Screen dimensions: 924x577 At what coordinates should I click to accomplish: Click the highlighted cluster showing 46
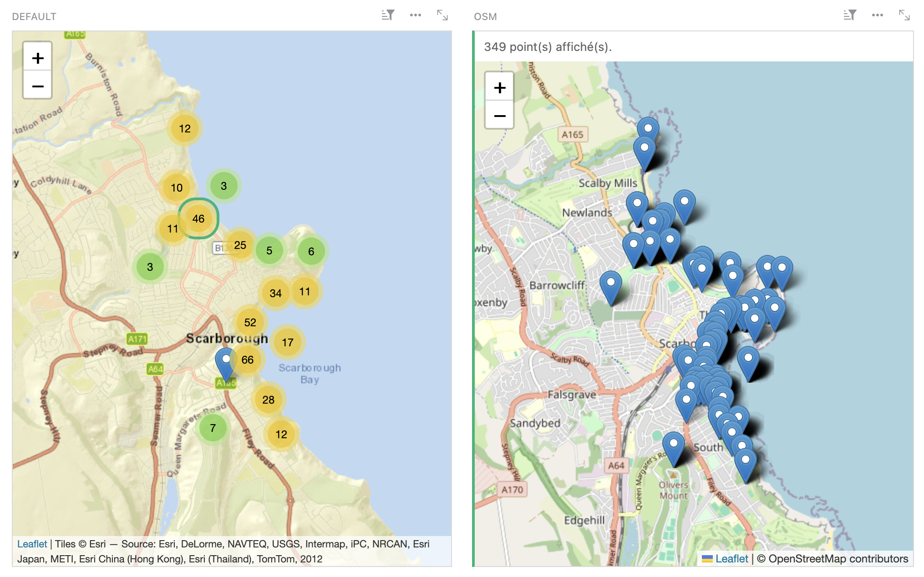(198, 219)
